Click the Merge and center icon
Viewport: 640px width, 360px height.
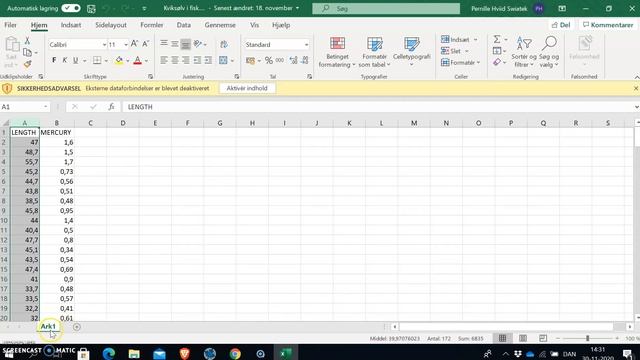pyautogui.click(x=223, y=60)
